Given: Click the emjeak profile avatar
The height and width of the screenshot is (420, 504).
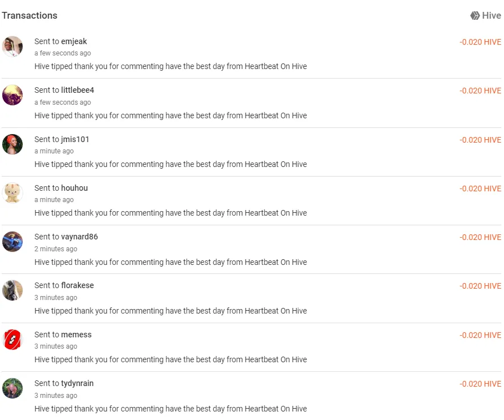Looking at the screenshot, I should coord(12,46).
